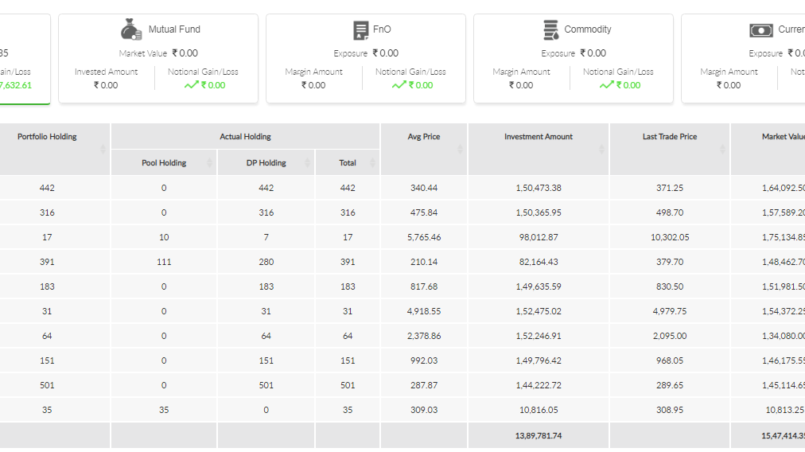Sort by Last Trade Price column arrows
Image resolution: width=805 pixels, height=452 pixels.
tap(722, 149)
